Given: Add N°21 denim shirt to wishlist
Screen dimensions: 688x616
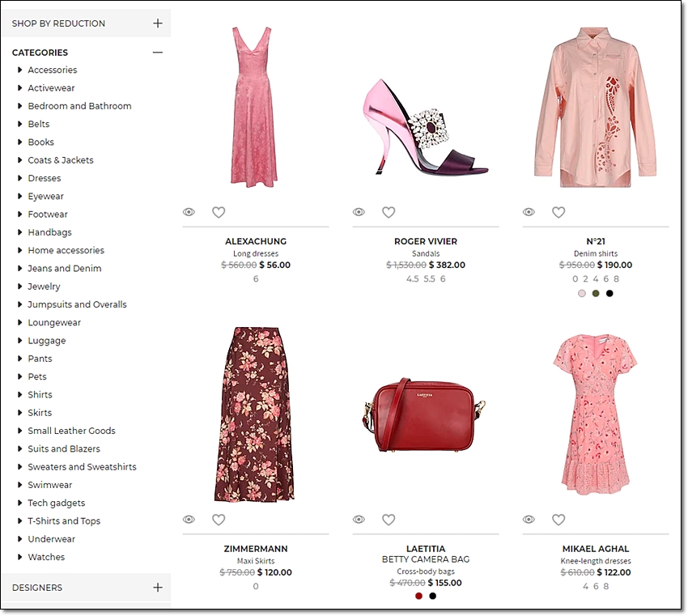Looking at the screenshot, I should (x=558, y=212).
